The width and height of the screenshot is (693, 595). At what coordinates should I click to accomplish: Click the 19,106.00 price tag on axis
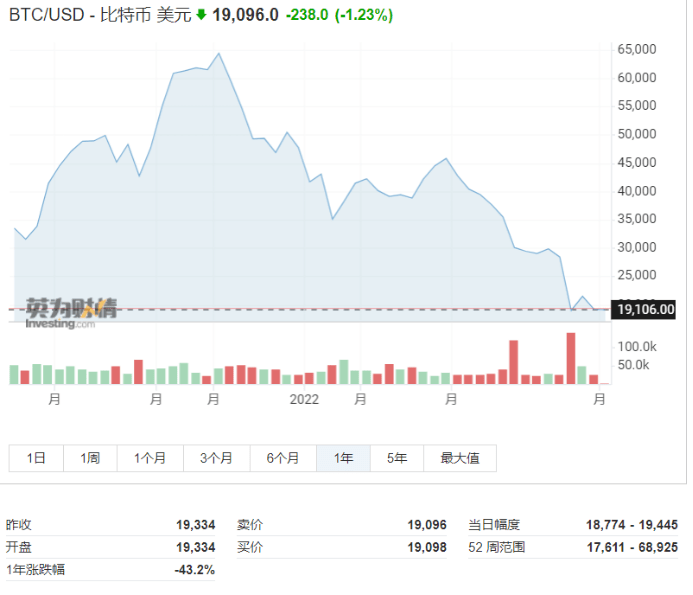point(646,310)
